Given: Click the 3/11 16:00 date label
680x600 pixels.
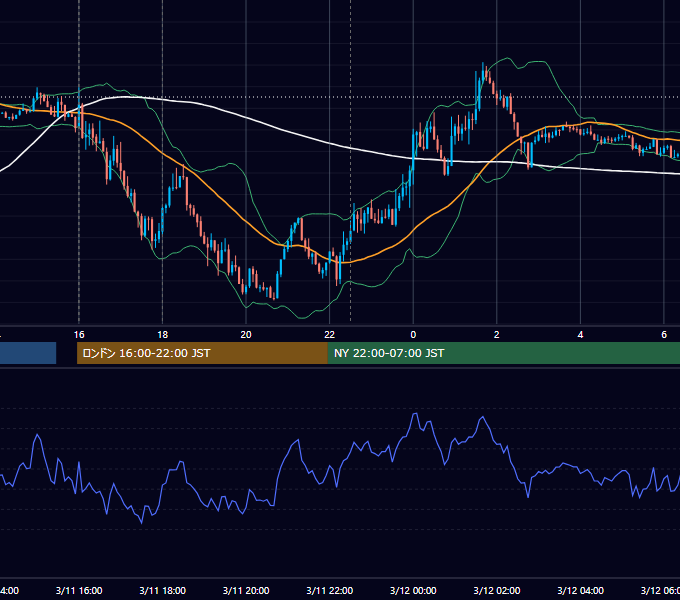Looking at the screenshot, I should click(x=79, y=591).
